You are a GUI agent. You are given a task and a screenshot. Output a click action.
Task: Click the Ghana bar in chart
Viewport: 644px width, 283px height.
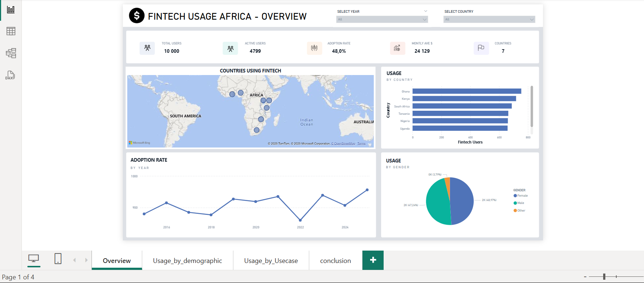467,91
